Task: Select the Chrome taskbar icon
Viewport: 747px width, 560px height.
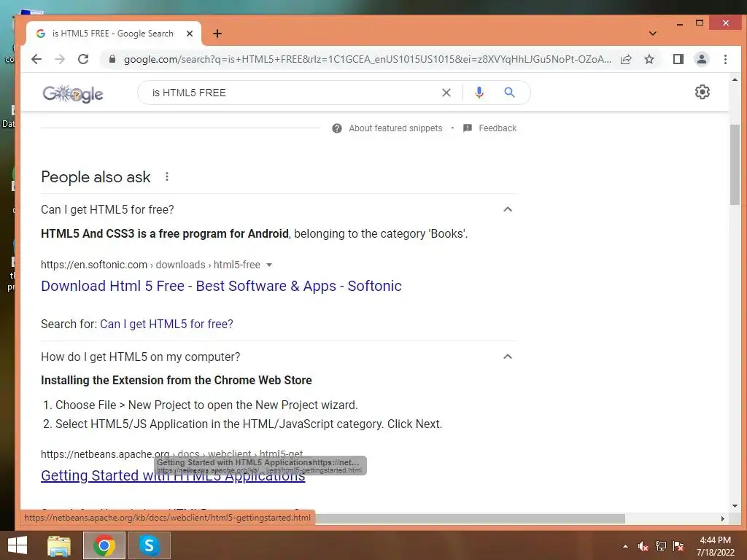Action: tap(104, 545)
